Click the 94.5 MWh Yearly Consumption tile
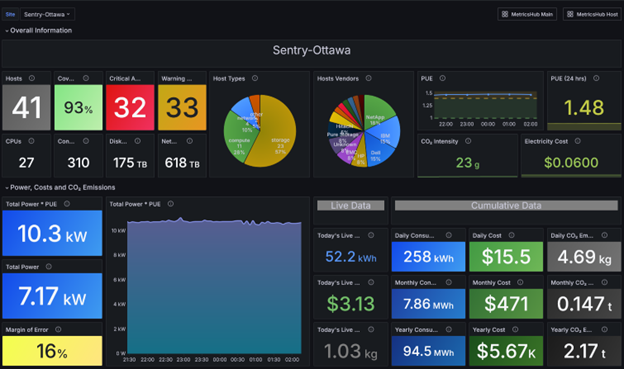 pyautogui.click(x=428, y=351)
